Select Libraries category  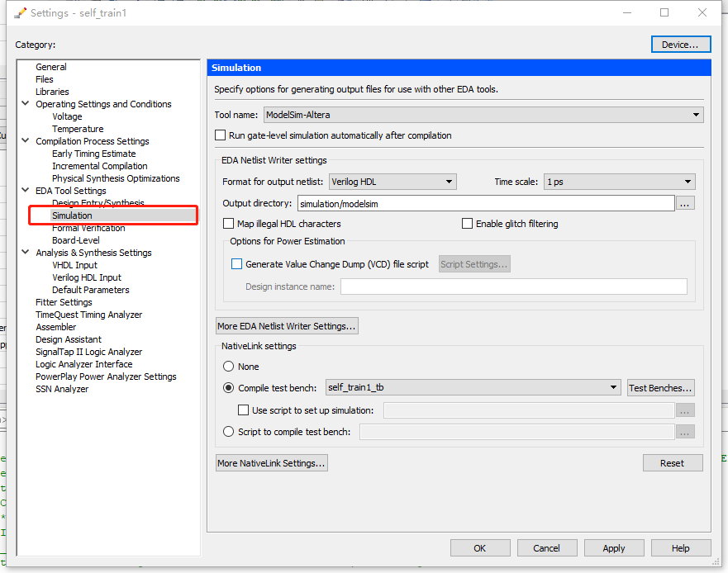(52, 92)
